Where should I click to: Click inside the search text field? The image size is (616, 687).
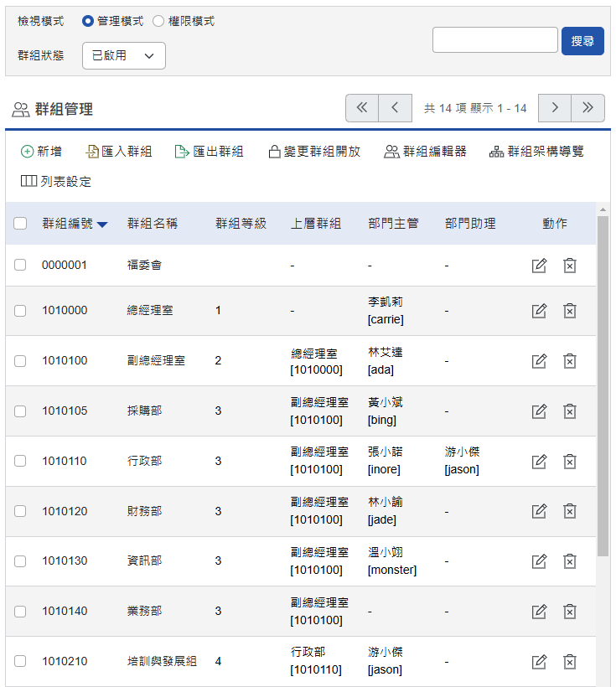coord(494,39)
